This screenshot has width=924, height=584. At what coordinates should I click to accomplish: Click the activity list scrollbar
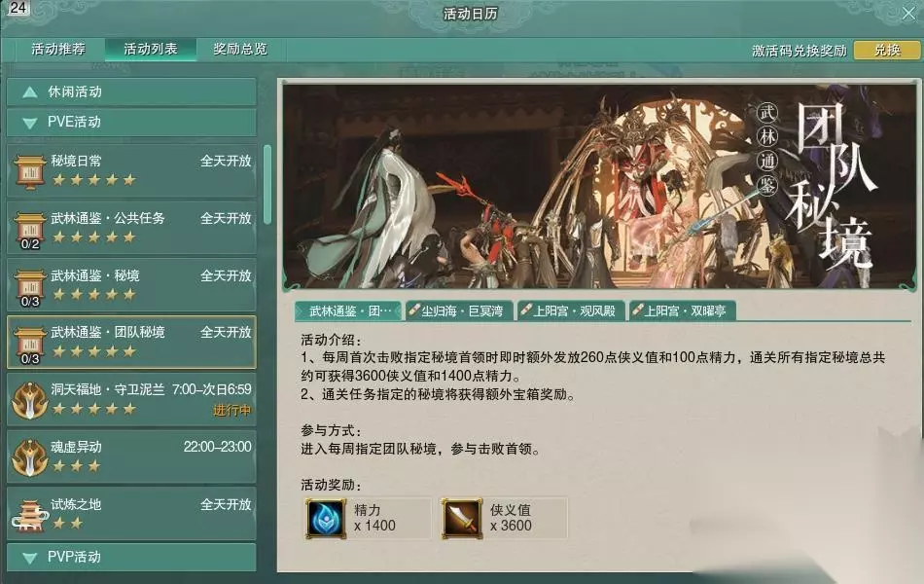pyautogui.click(x=267, y=185)
